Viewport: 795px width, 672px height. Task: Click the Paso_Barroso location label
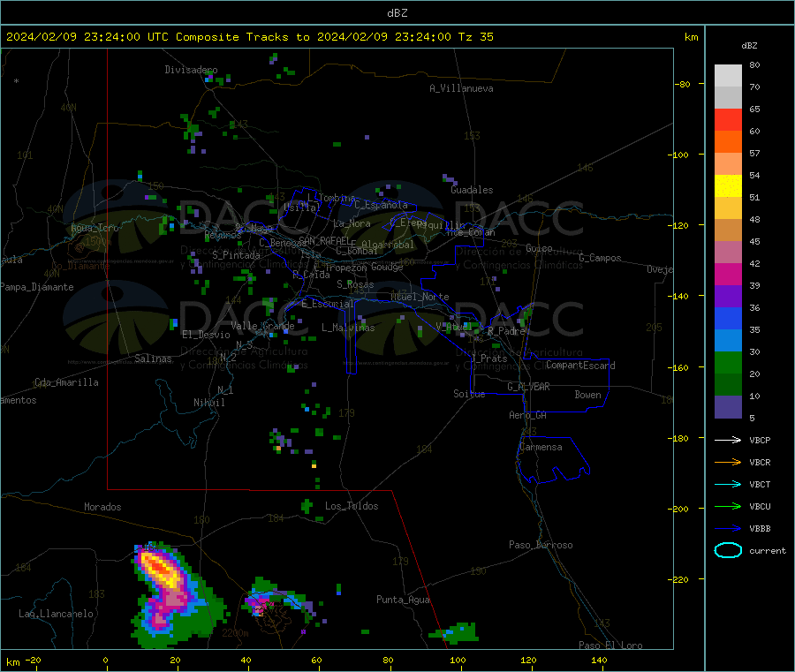click(541, 545)
